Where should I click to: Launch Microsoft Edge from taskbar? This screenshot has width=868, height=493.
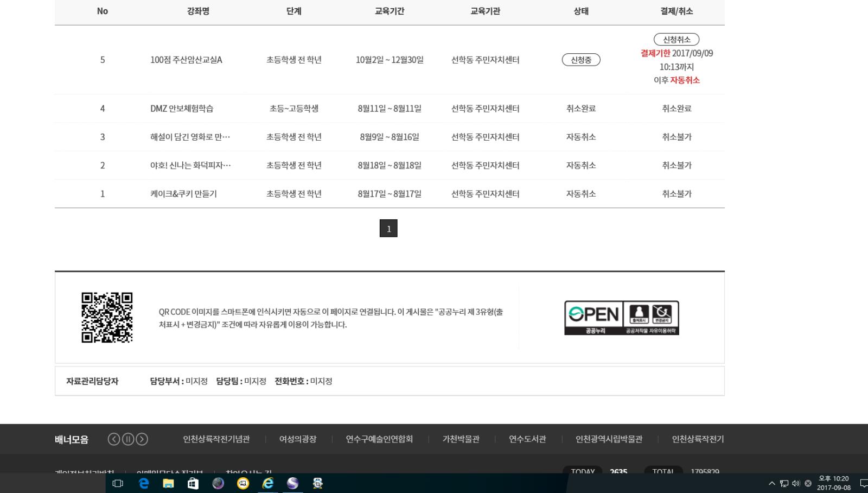(x=144, y=483)
